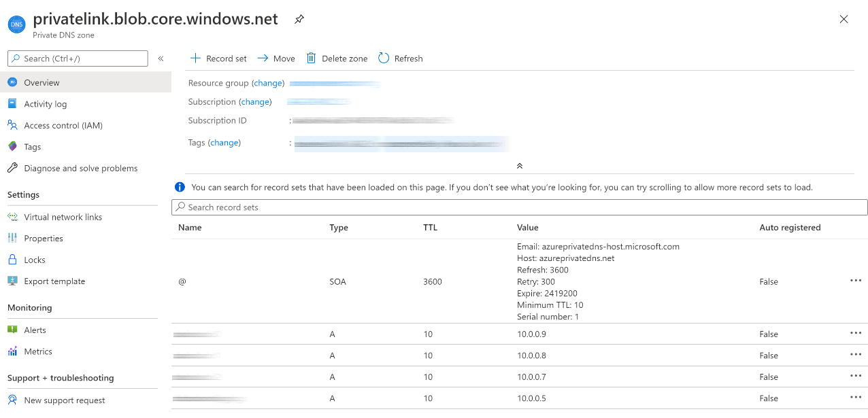This screenshot has height=418, width=868.
Task: Sort by the Name column header
Action: 190,228
